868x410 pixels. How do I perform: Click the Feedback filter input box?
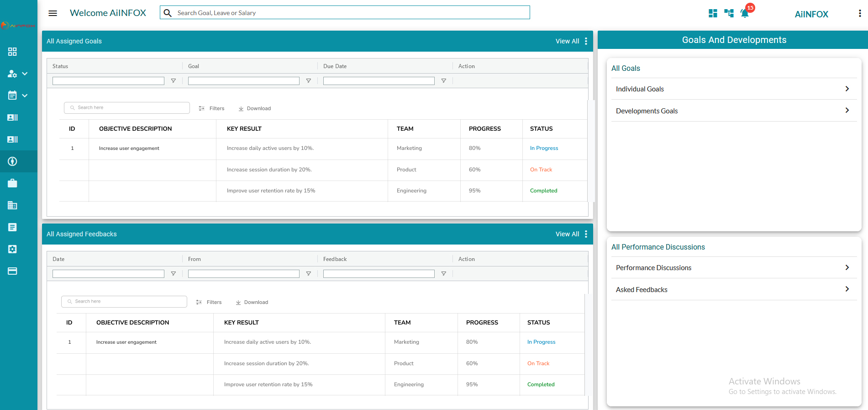coord(379,274)
